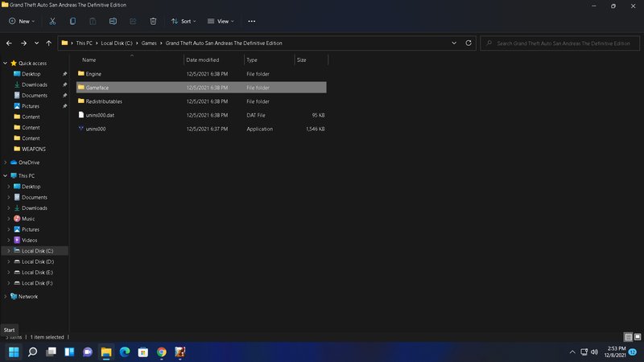Collapse the This PC tree node
644x362 pixels.
pyautogui.click(x=6, y=175)
